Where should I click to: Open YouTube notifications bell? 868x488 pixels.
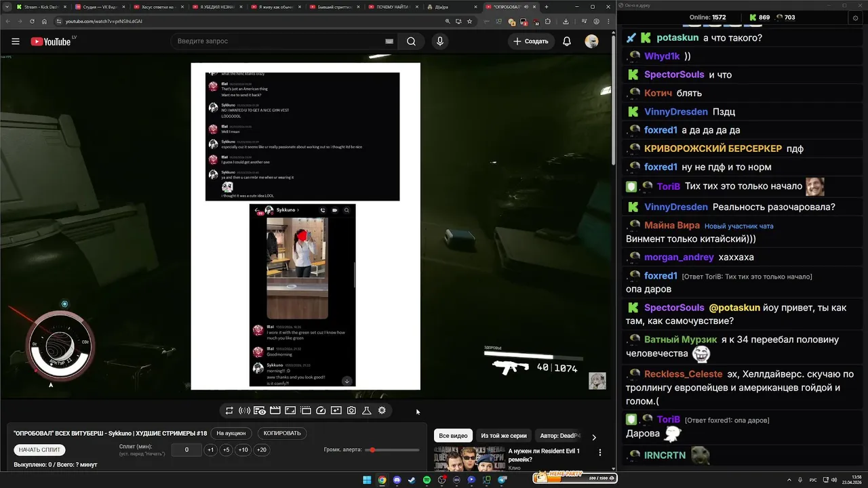567,41
